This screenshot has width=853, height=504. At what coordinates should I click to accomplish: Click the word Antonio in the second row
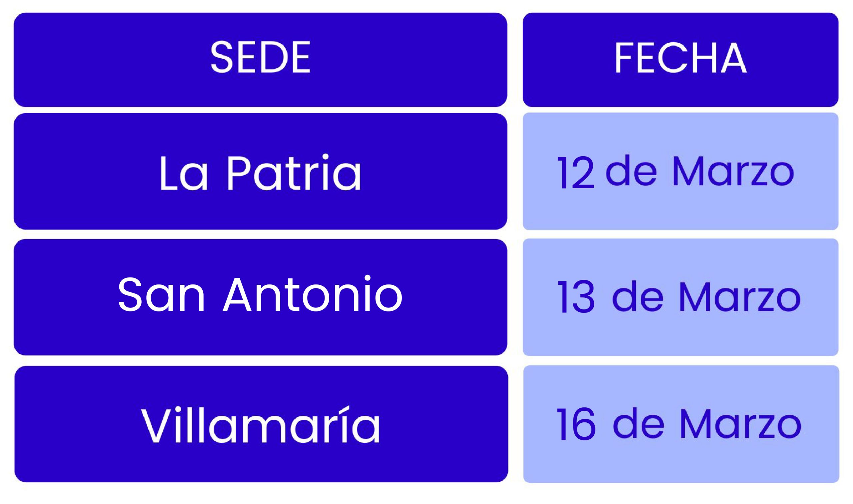coord(313,294)
